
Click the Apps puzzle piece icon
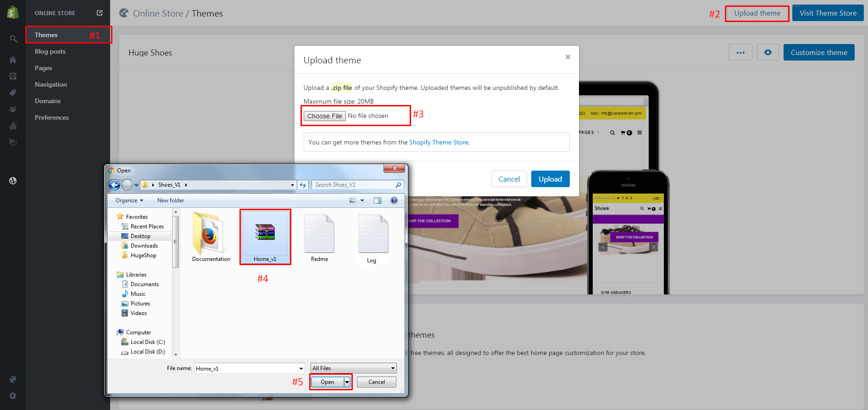[13, 379]
